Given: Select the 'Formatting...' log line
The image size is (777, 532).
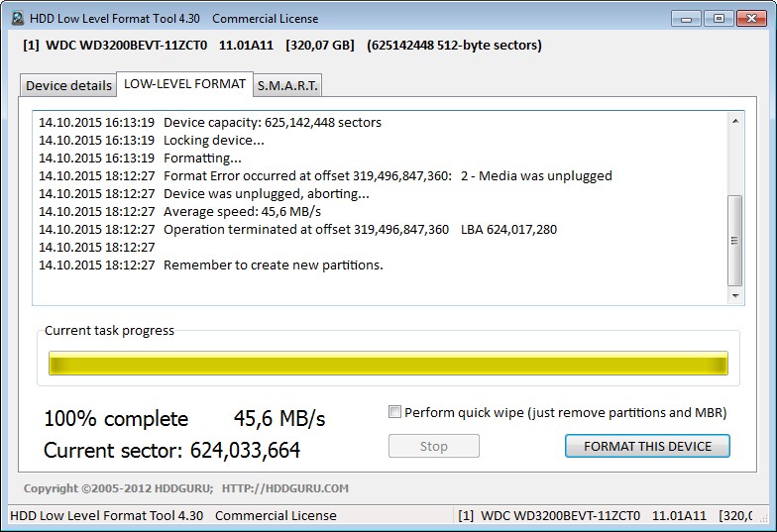Looking at the screenshot, I should coord(140,159).
